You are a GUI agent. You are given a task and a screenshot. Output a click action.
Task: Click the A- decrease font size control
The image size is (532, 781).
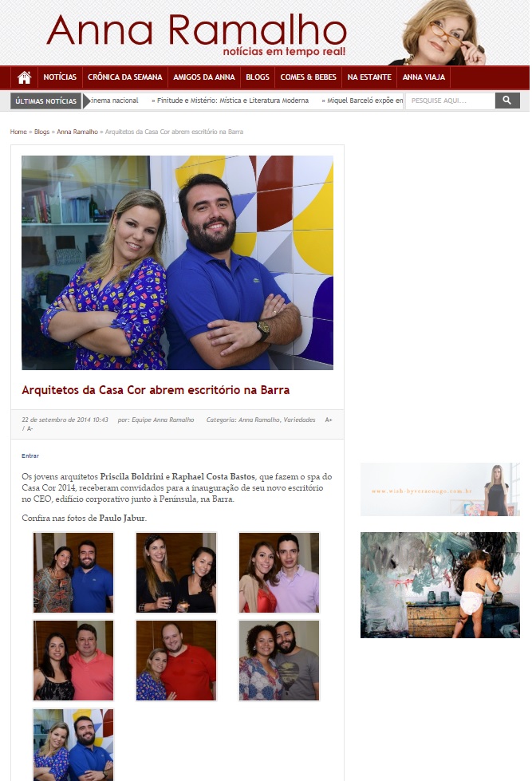pyautogui.click(x=30, y=429)
